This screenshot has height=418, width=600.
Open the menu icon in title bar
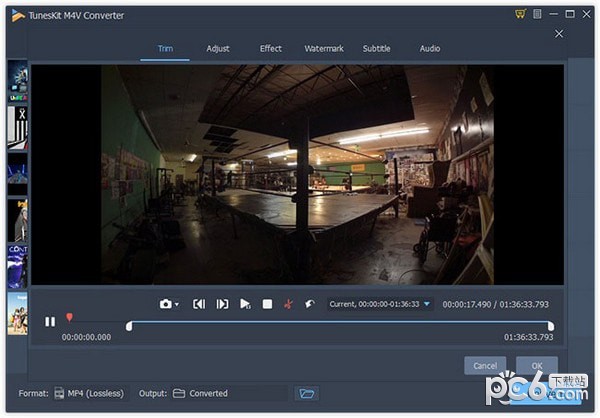(537, 14)
